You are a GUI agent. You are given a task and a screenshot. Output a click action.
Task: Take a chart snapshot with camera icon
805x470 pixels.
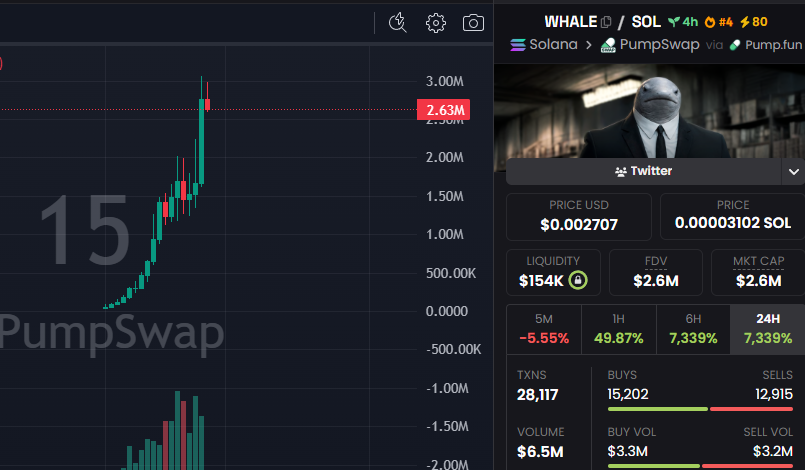pos(473,23)
